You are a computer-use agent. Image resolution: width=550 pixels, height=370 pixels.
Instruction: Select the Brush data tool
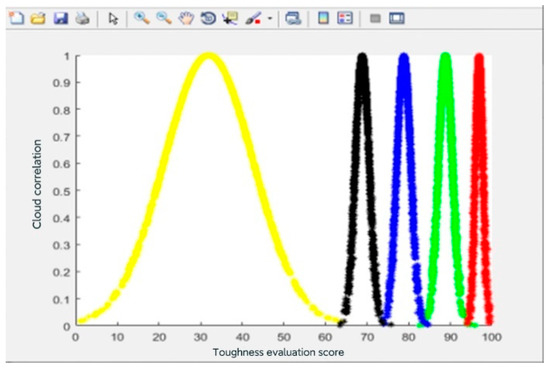pyautogui.click(x=253, y=18)
